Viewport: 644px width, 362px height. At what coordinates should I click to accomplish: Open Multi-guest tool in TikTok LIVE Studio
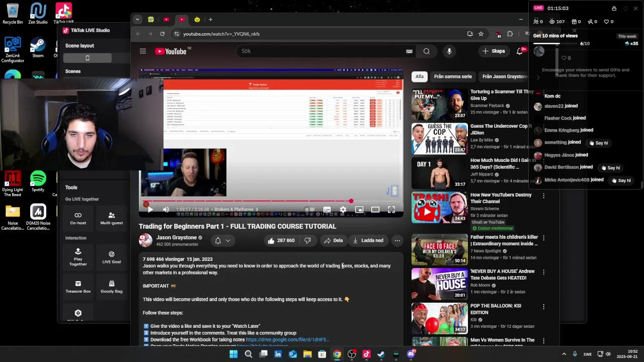pyautogui.click(x=112, y=219)
